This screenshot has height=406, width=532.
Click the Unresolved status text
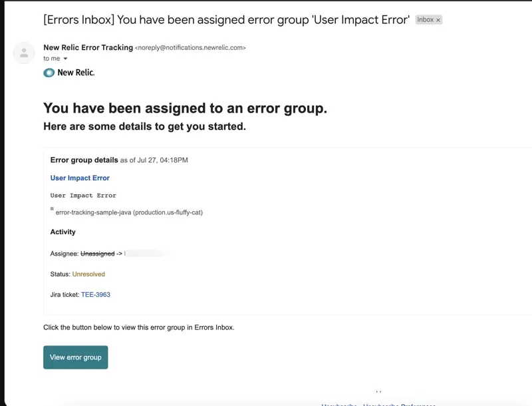[88, 274]
